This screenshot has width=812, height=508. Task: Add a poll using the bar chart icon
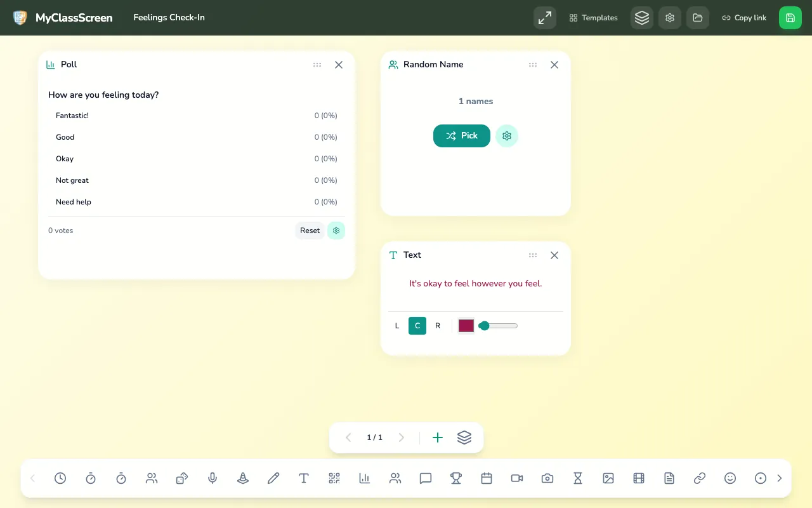(365, 478)
